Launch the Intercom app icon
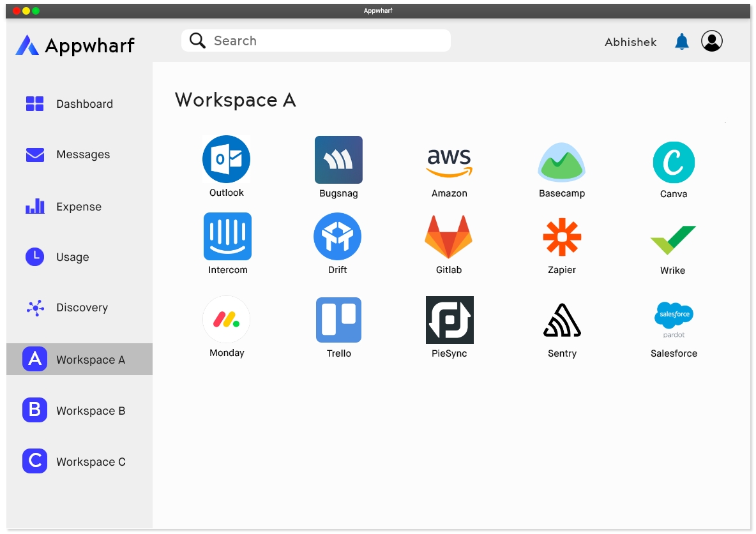756x534 pixels. [x=227, y=236]
